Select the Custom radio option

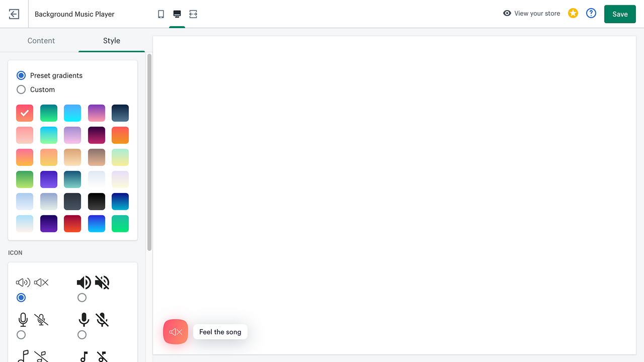tap(21, 89)
